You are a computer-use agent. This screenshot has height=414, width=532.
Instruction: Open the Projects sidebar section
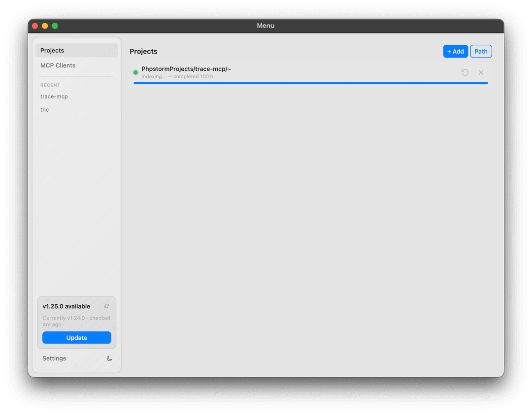click(77, 51)
